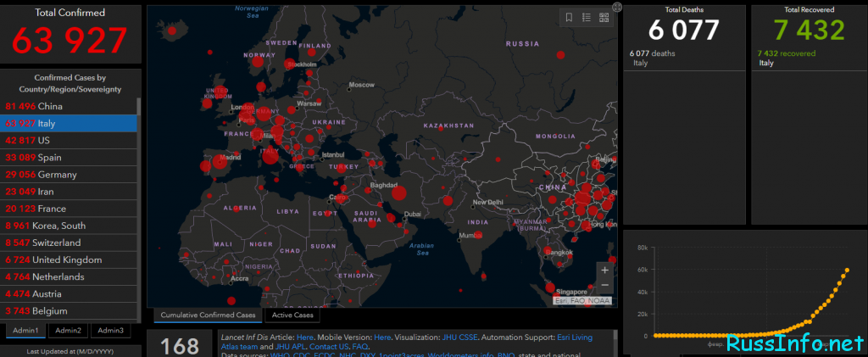Screen dimensions: 868x357
Task: Open the FAQ link
Action: pyautogui.click(x=360, y=347)
